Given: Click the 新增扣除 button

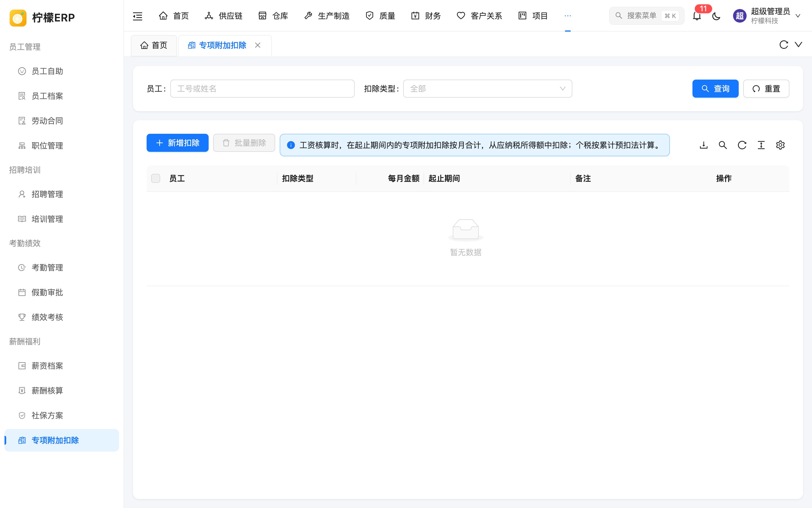Looking at the screenshot, I should pyautogui.click(x=178, y=143).
